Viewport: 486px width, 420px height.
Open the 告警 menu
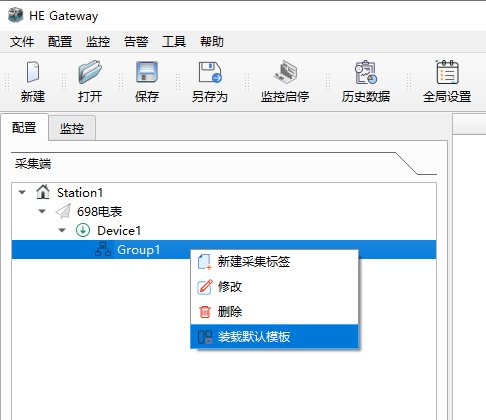[x=136, y=42]
